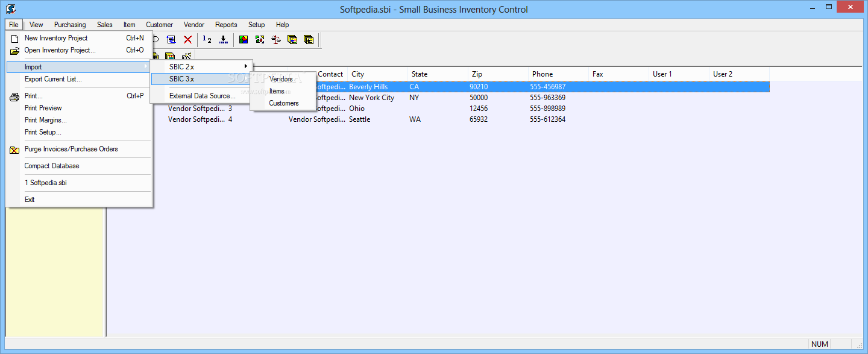
Task: Choose Customers from the SBIC 3.x submenu
Action: point(283,103)
